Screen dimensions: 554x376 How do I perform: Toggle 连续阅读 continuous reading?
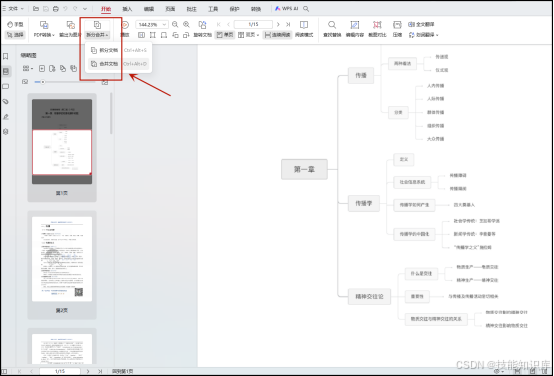(x=277, y=35)
